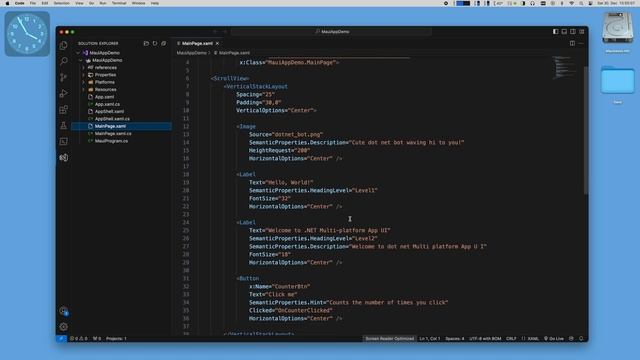640x360 pixels.
Task: Open App.xaml in Solution Explorer
Action: [104, 97]
